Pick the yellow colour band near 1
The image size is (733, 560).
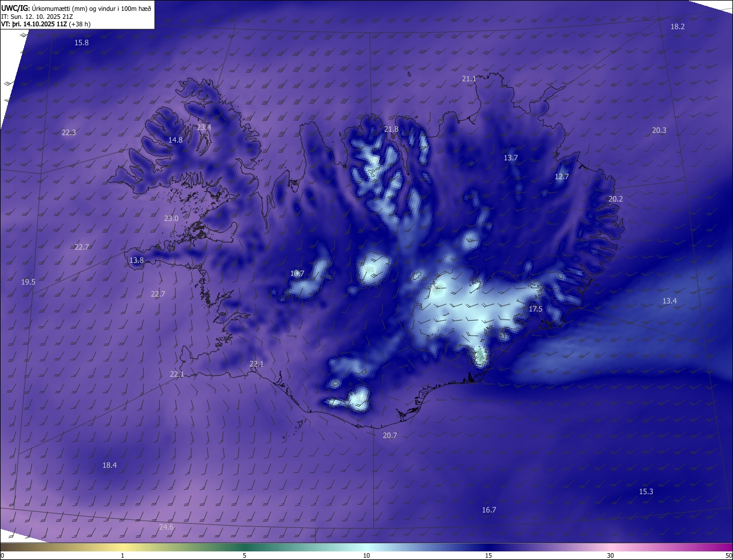point(123,547)
